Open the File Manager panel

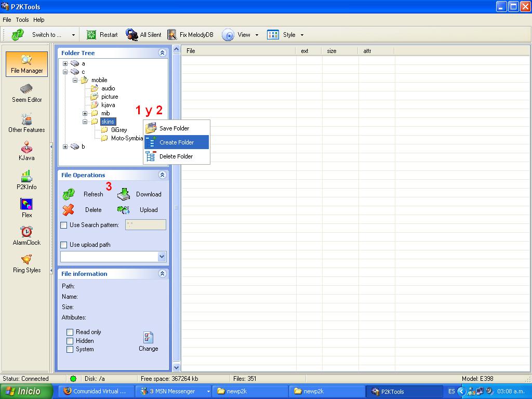click(27, 64)
